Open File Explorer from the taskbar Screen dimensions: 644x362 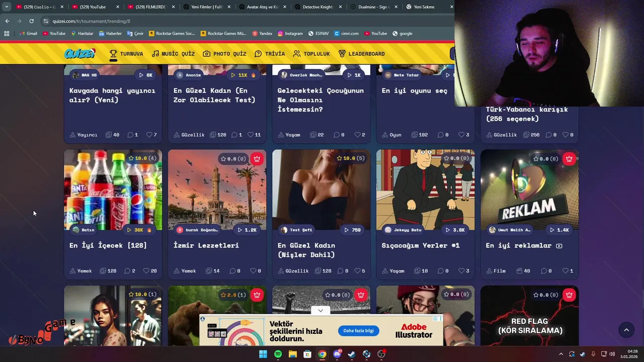click(x=292, y=354)
